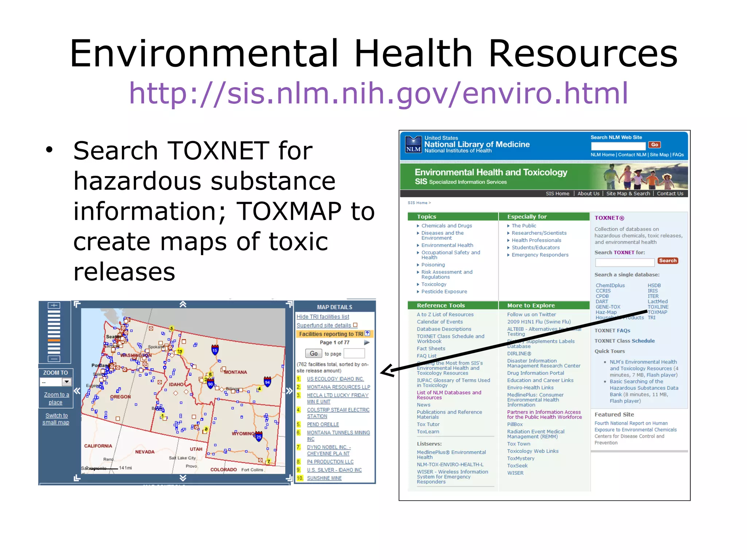Select the orange zoom level bar
The width and height of the screenshot is (747, 560).
coord(54,340)
